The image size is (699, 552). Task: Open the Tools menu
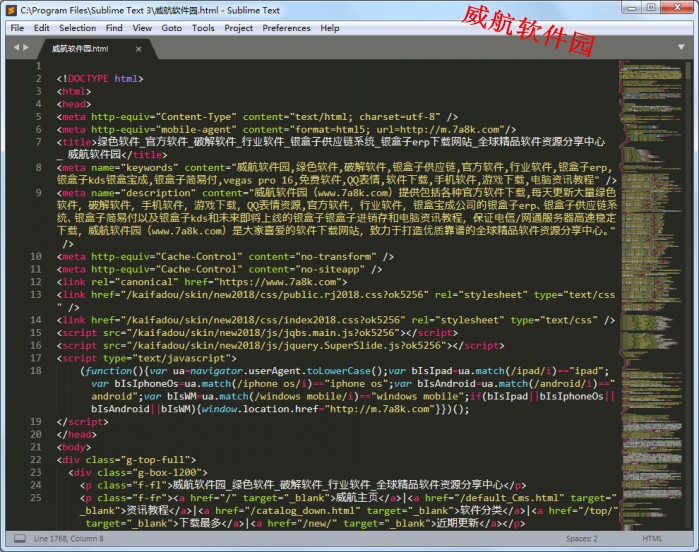(203, 28)
